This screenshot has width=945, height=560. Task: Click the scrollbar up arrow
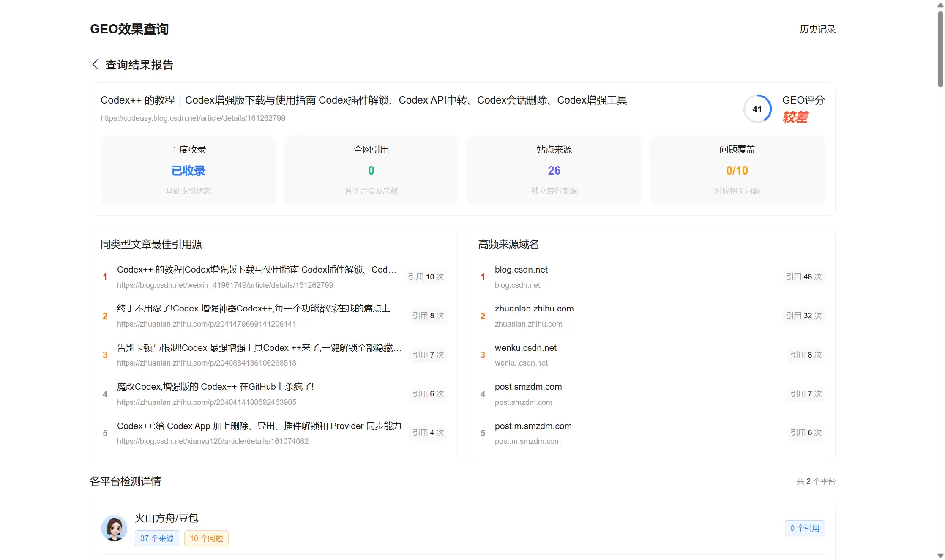point(940,5)
